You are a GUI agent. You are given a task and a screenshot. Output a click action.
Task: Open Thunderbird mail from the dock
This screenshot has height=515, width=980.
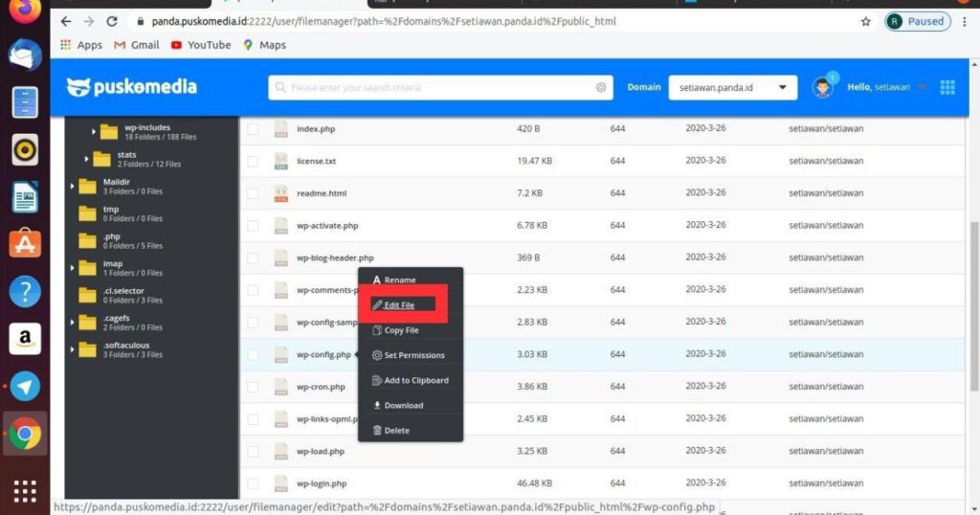tap(25, 55)
